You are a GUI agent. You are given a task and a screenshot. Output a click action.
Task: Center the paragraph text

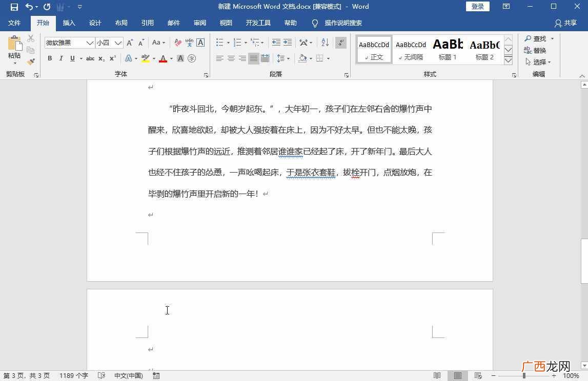pyautogui.click(x=231, y=58)
